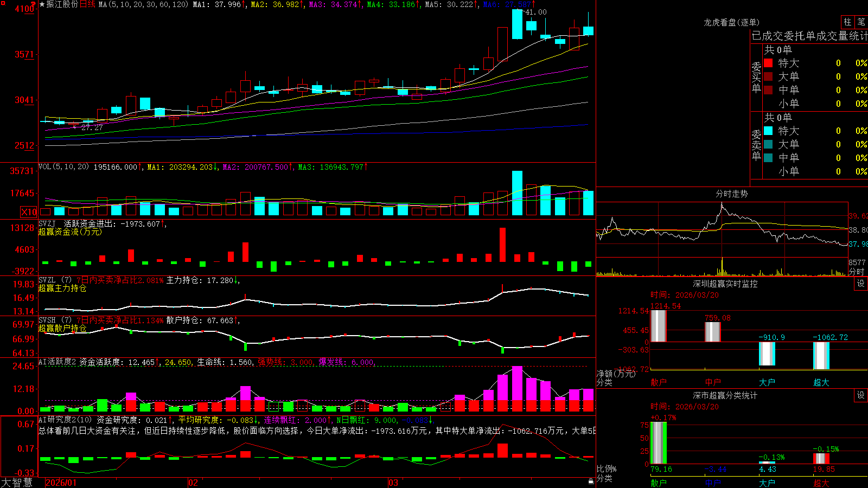Click the 大户 bar labeled -910.9
The width and height of the screenshot is (868, 488).
tap(767, 354)
